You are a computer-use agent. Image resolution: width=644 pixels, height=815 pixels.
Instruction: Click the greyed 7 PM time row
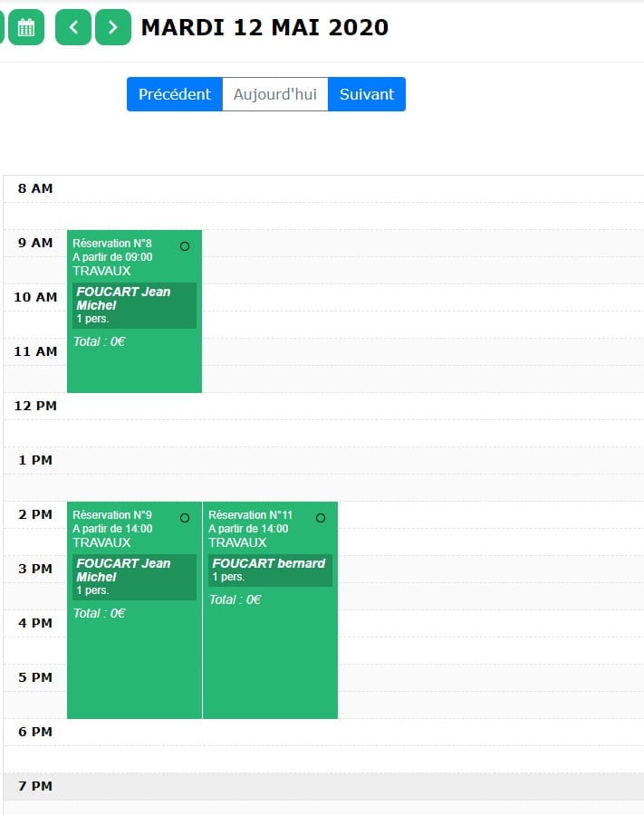coord(323,786)
